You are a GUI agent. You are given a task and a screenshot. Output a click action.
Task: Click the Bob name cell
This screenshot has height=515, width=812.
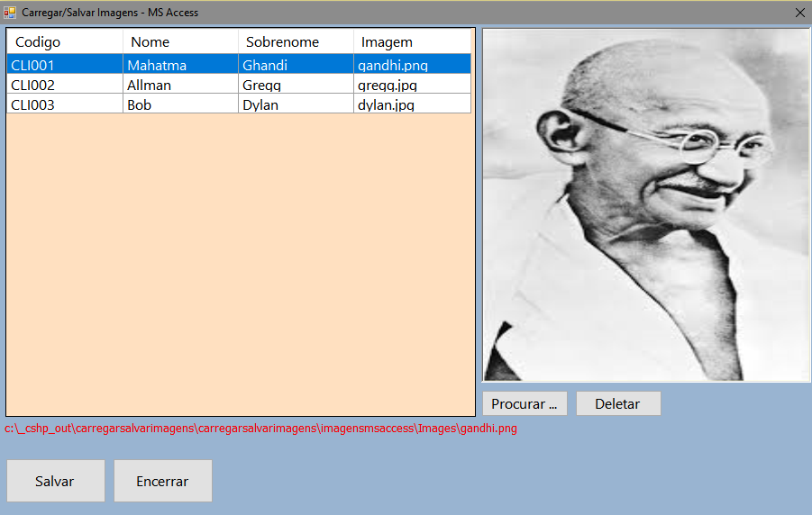(180, 104)
